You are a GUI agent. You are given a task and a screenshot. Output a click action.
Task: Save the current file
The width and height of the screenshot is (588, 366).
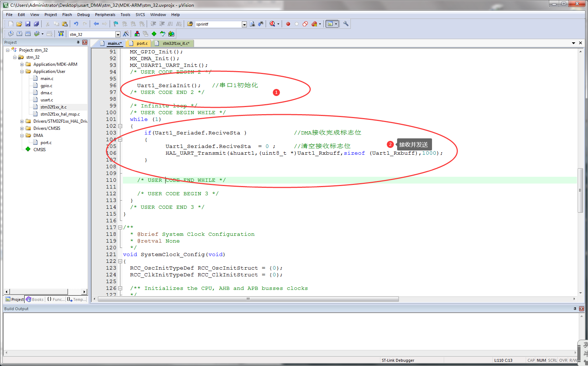click(28, 24)
